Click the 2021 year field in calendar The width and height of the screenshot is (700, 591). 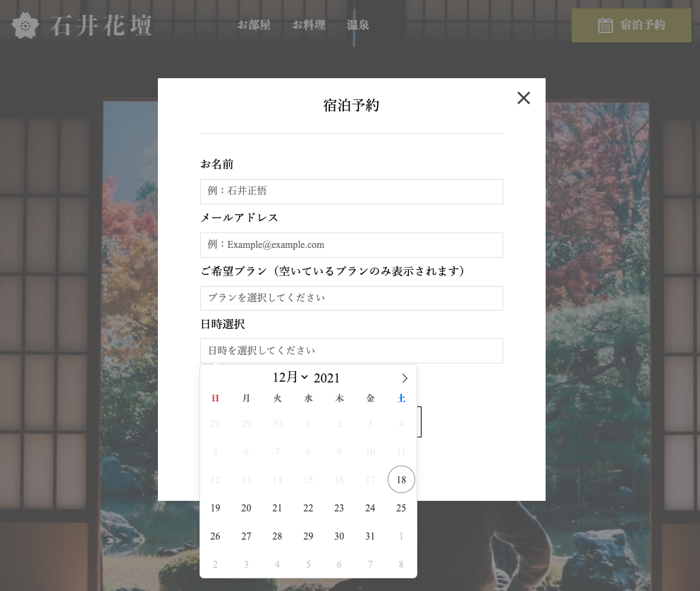click(x=327, y=378)
